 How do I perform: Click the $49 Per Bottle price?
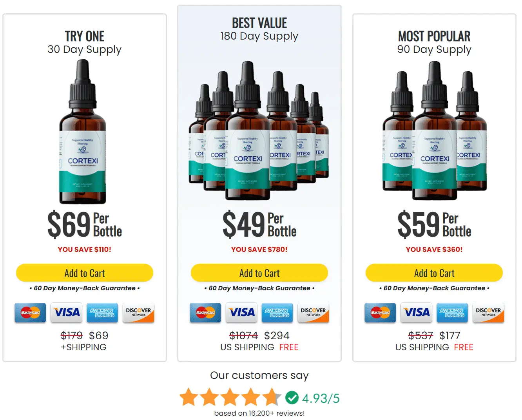(259, 224)
